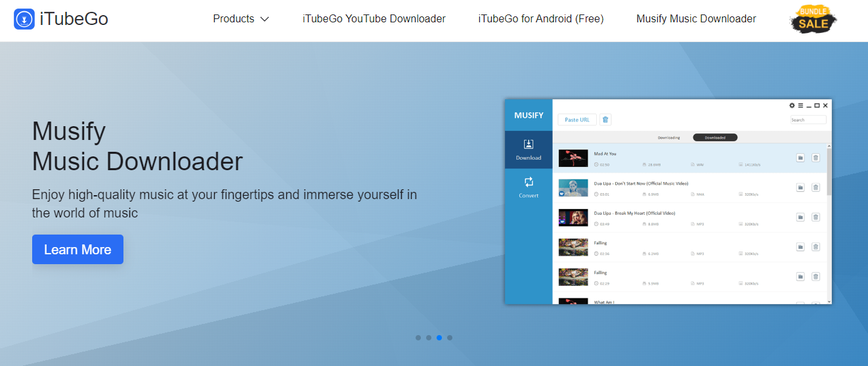Select the fourth carousel dot
Screen dimensions: 868x366
coord(450,338)
